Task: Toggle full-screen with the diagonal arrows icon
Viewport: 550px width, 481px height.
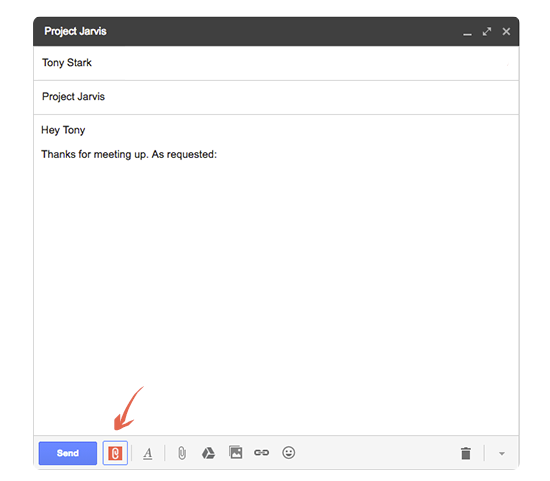Action: point(487,32)
